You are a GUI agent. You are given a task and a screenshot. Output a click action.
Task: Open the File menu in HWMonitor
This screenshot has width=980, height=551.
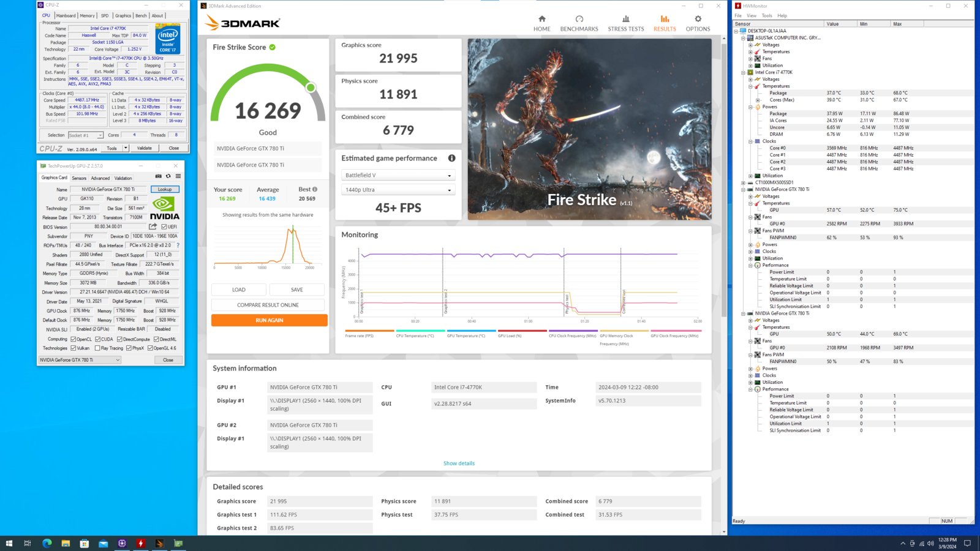tap(738, 16)
